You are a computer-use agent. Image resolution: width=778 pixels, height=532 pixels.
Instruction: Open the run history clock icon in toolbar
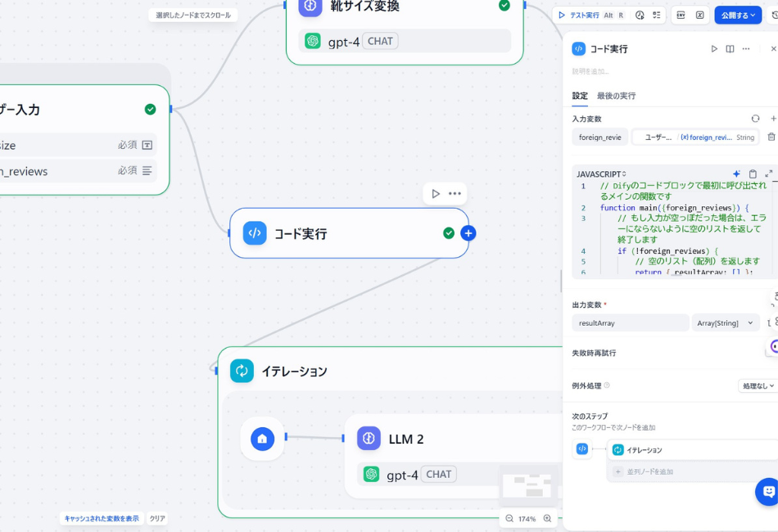(639, 15)
